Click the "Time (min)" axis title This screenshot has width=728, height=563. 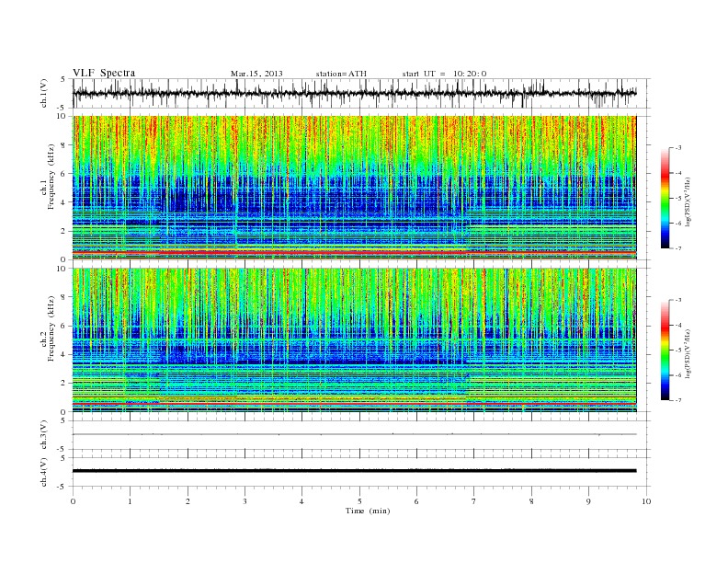click(368, 511)
